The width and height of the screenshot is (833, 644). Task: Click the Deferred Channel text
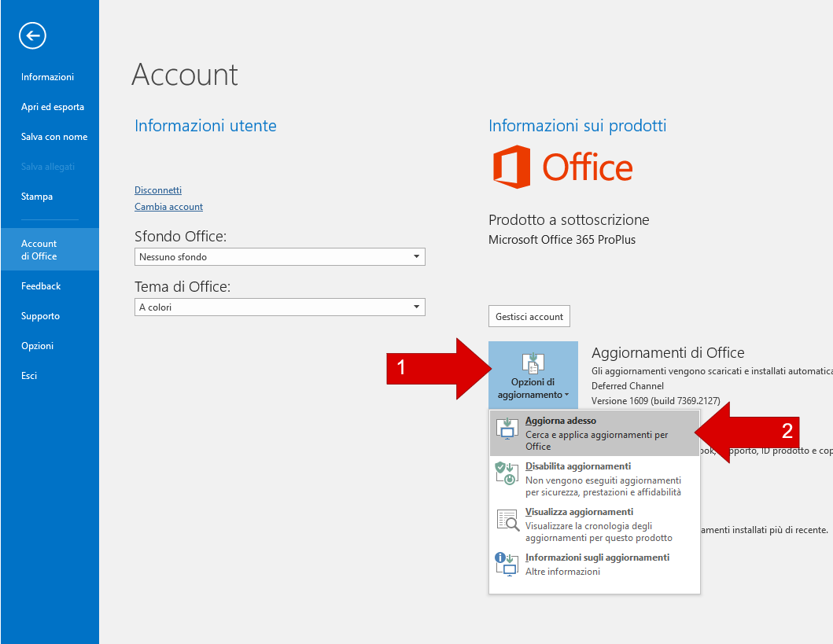[x=628, y=386]
